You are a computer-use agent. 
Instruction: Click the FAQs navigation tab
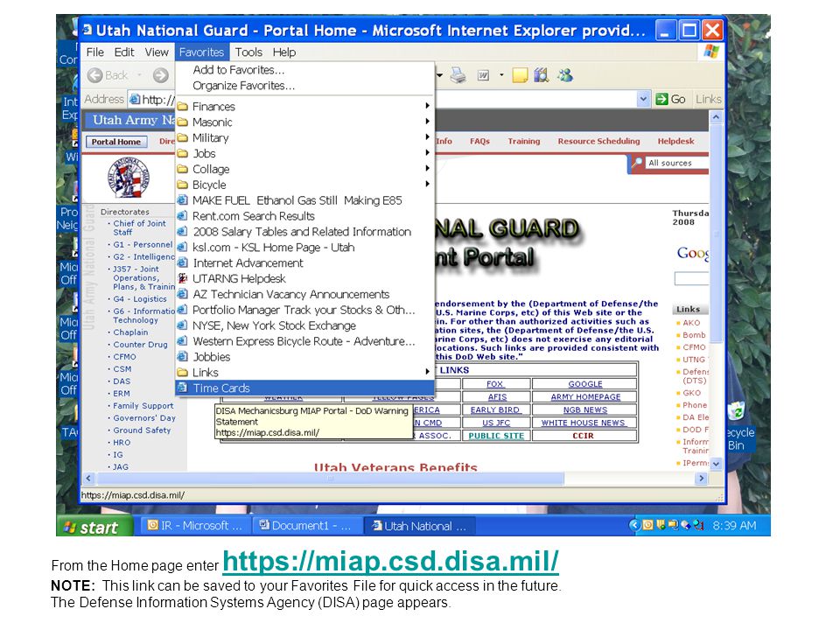coord(480,142)
